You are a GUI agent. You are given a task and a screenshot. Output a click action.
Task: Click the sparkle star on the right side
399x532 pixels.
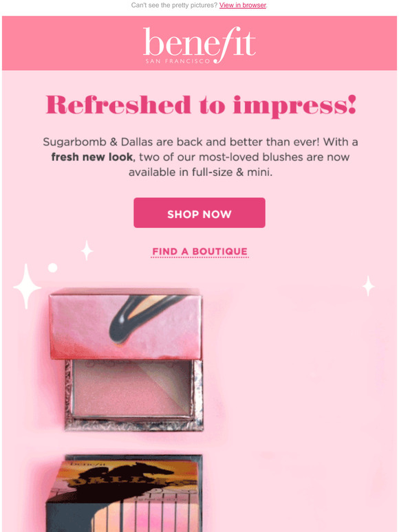click(369, 286)
